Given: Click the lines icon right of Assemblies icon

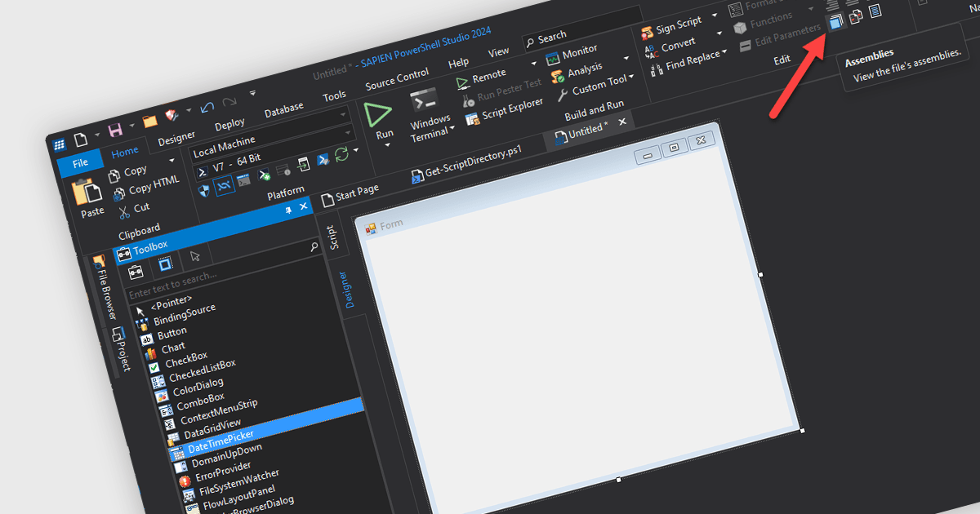Looking at the screenshot, I should tap(875, 11).
